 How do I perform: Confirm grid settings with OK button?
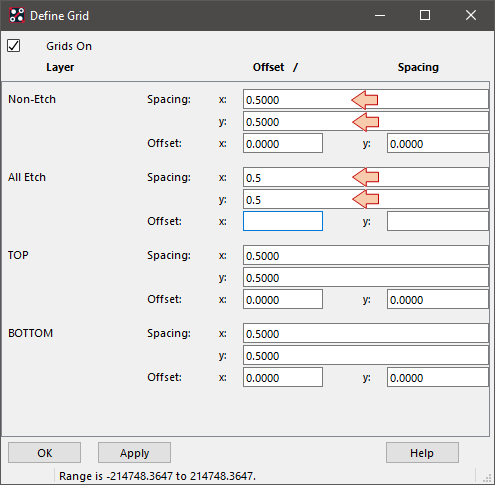pos(44,453)
